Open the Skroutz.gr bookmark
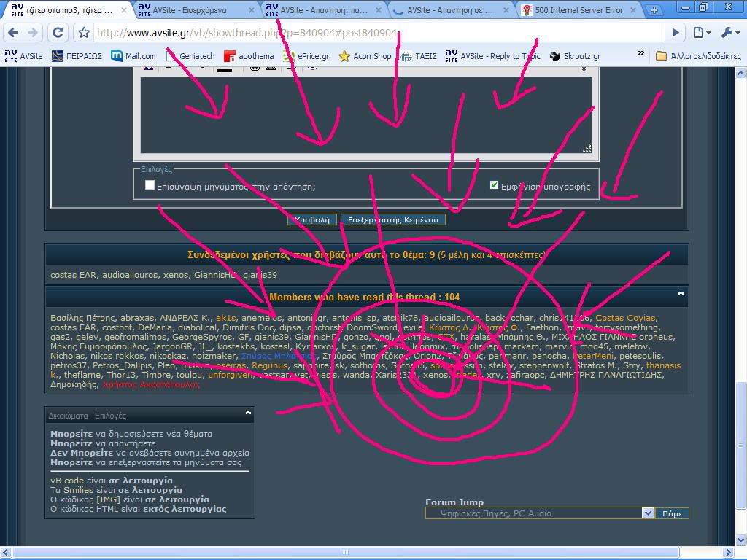Viewport: 747px width, 560px height. click(576, 56)
